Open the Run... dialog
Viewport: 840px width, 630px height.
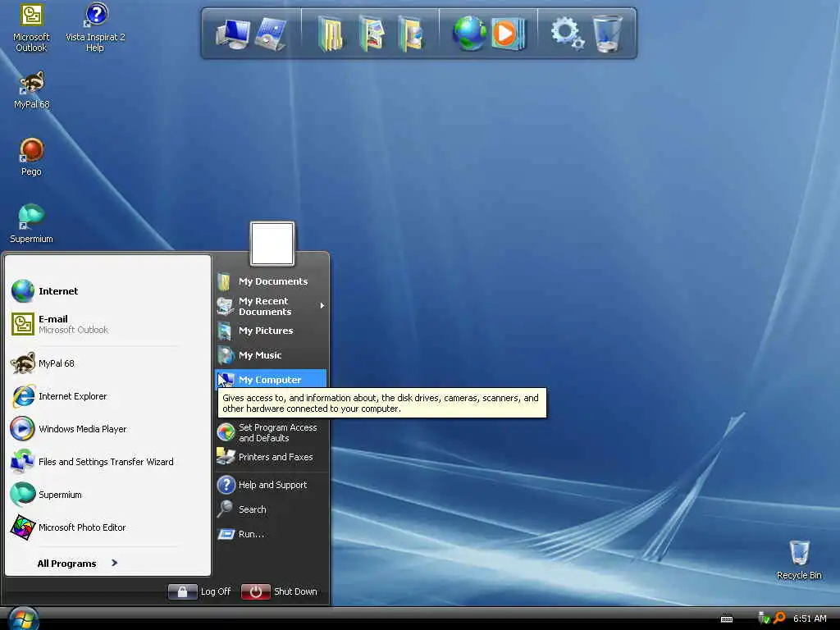271,534
